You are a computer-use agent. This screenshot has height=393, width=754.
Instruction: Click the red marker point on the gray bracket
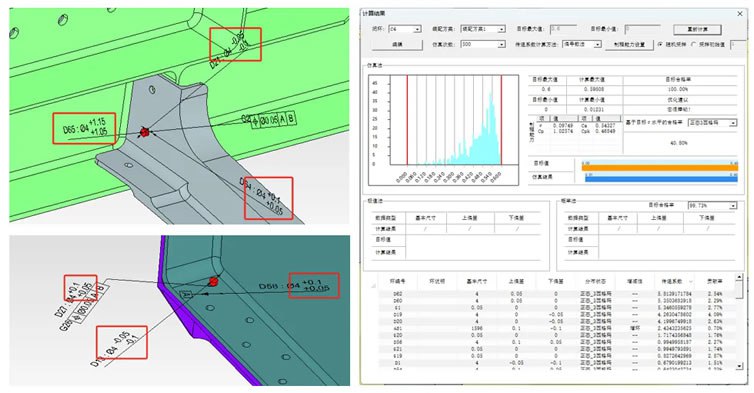(x=144, y=132)
